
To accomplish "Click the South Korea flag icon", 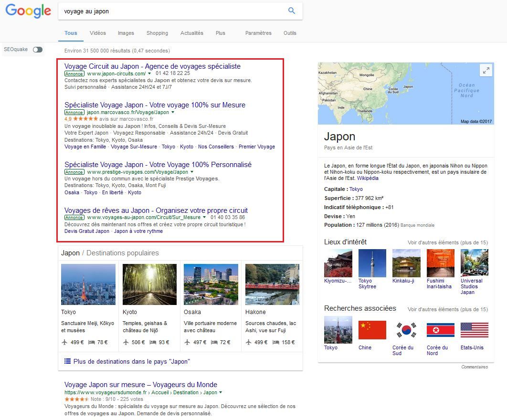I will click(406, 330).
